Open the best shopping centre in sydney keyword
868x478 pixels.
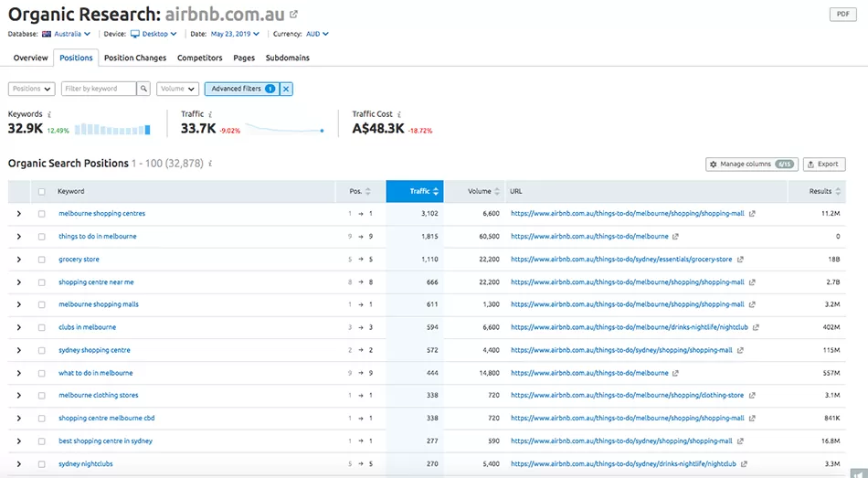coord(105,441)
